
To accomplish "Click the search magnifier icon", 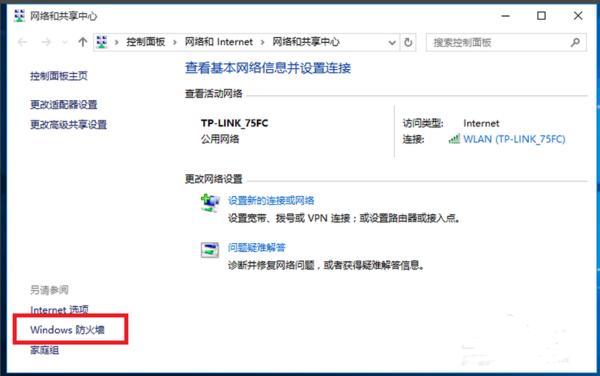I will point(575,42).
